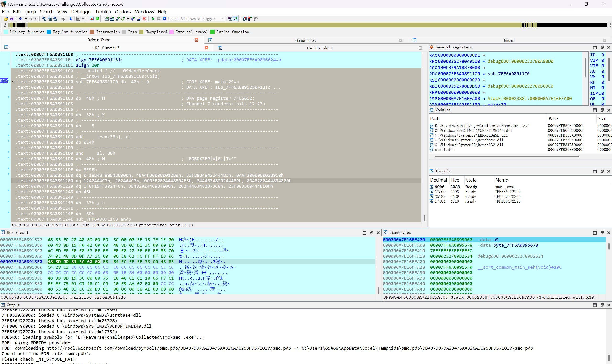Open the Local Windows debugger dropdown
Viewport: 612px width, 364px height.
(222, 19)
